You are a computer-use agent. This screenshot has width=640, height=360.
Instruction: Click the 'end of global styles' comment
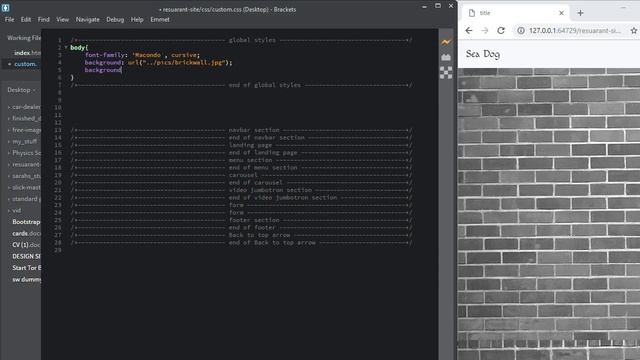point(241,85)
